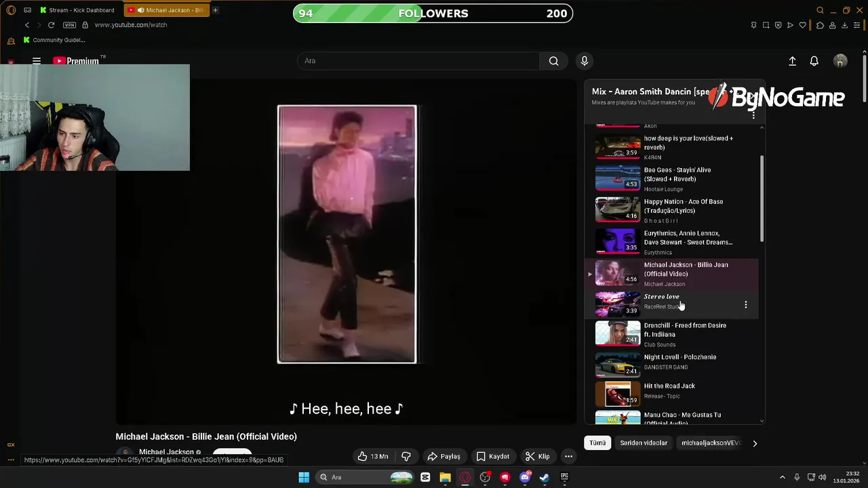Viewport: 868px width, 488px height.
Task: Reload the YouTube page
Action: click(51, 25)
